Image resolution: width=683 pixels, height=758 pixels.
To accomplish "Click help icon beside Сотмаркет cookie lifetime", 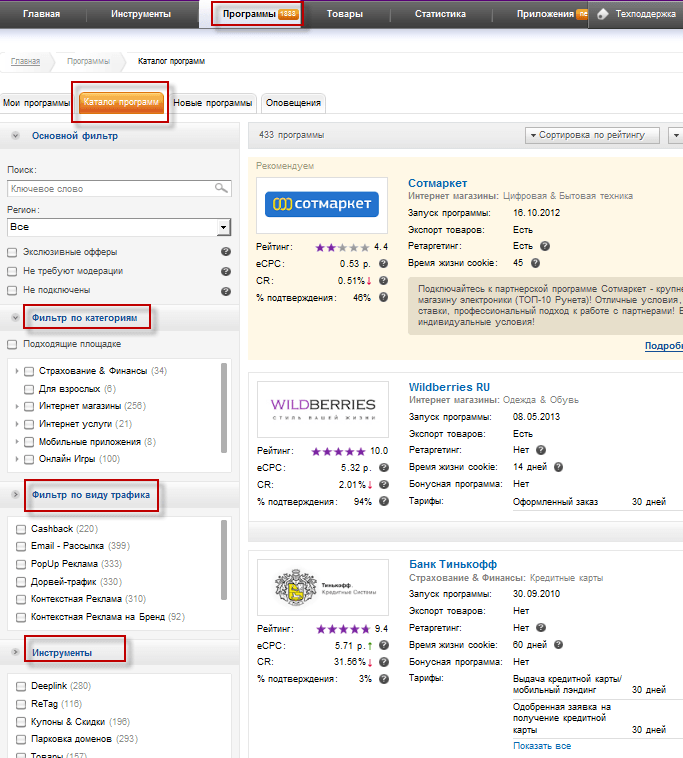I will coord(535,263).
